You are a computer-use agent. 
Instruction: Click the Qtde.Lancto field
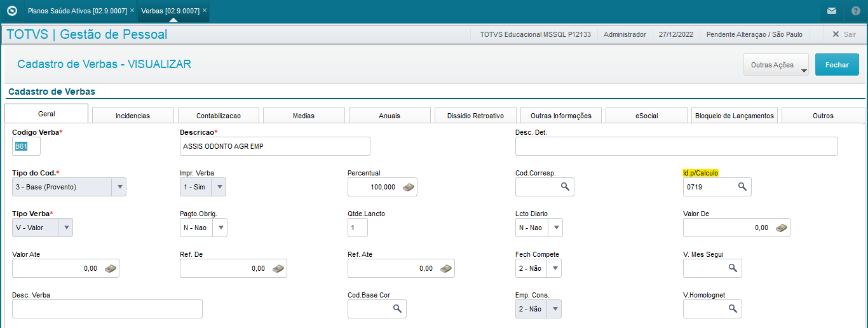pyautogui.click(x=358, y=228)
